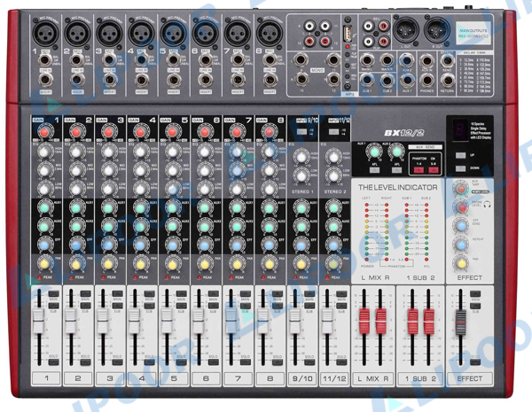Click the channel 3 AUX1 green knob
Viewport: 532px width, 412px height.
[x=108, y=207]
